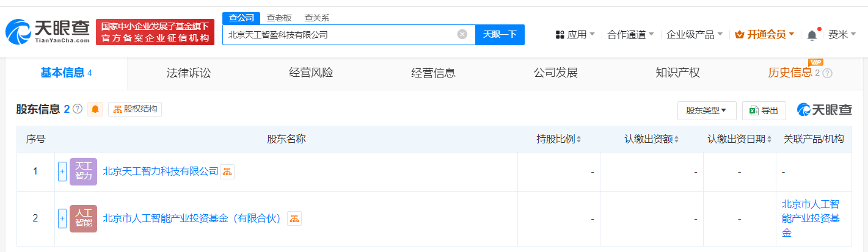Expand row 1 shareholder details
Image resolution: width=868 pixels, height=252 pixels.
62,171
